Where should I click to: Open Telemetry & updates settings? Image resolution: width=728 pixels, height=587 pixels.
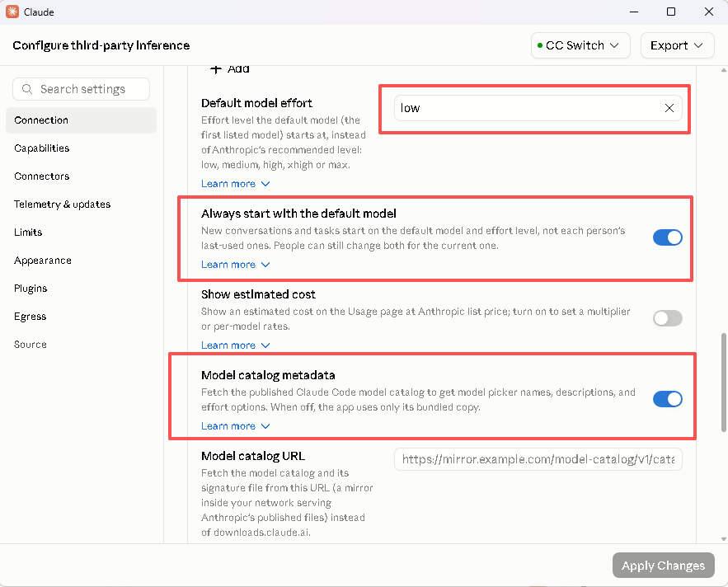coord(82,204)
